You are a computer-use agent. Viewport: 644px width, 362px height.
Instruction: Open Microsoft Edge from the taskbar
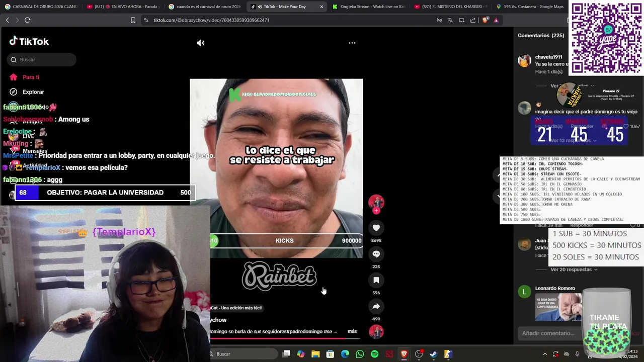pos(345,354)
